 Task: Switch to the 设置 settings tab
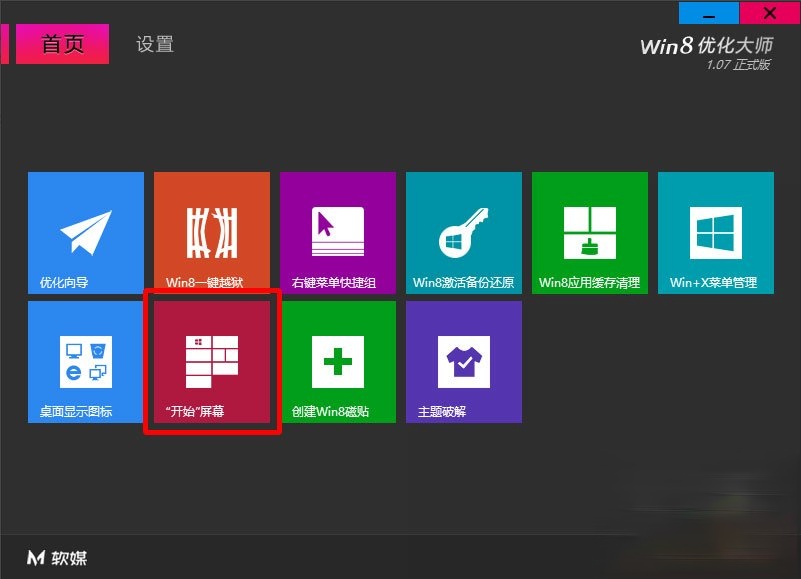tap(152, 44)
